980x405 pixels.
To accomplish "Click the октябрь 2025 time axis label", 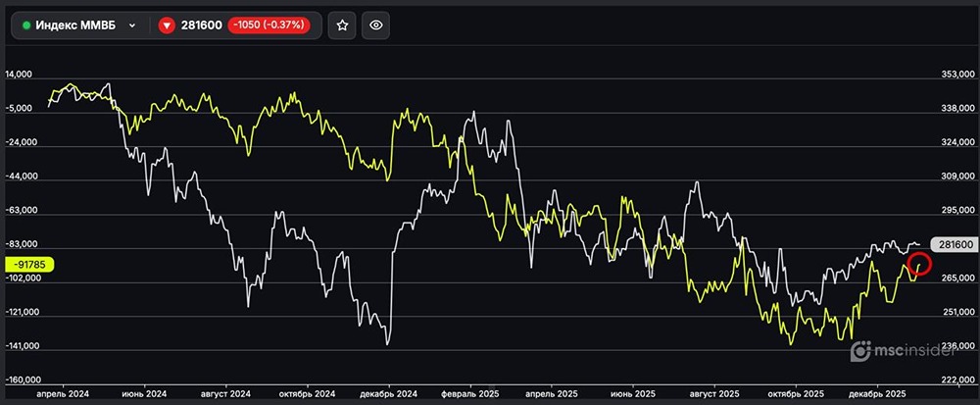I will pyautogui.click(x=796, y=394).
